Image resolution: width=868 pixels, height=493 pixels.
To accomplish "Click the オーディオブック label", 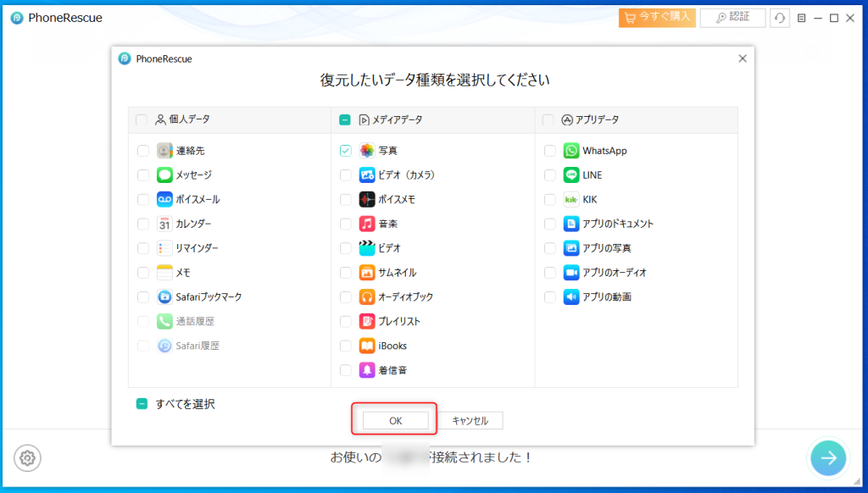I will coord(406,296).
